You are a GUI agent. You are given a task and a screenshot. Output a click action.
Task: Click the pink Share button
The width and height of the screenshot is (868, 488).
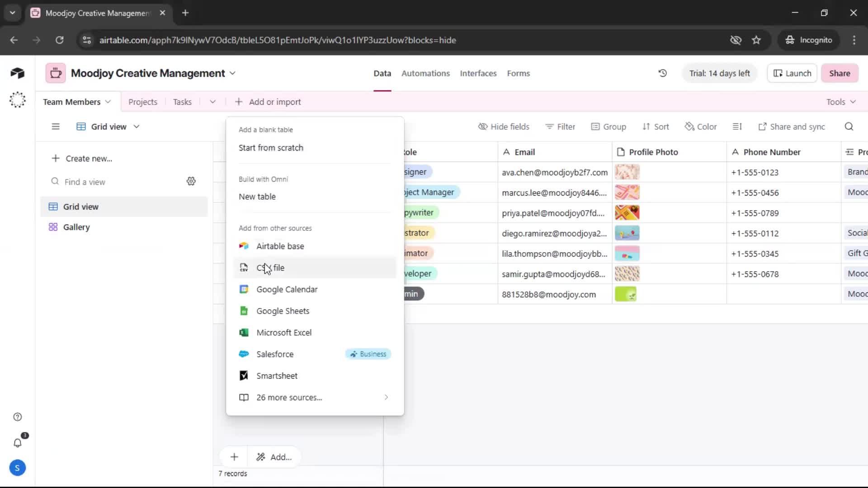coord(840,73)
